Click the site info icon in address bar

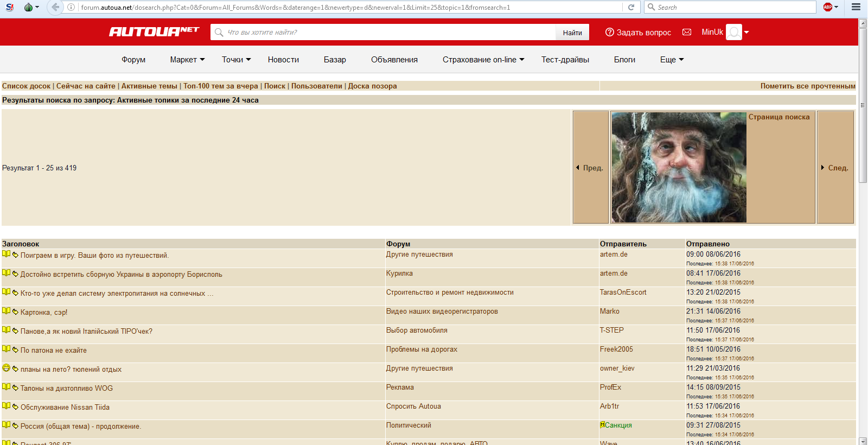pos(71,7)
